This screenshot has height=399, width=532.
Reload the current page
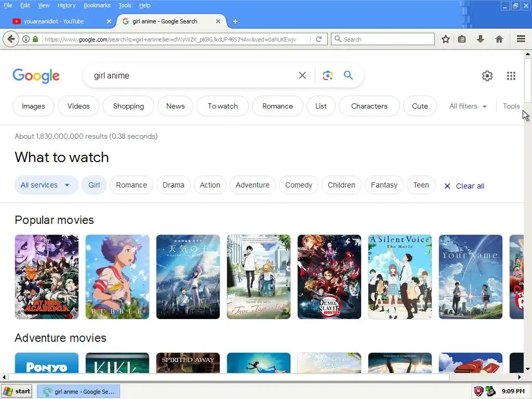click(x=318, y=39)
